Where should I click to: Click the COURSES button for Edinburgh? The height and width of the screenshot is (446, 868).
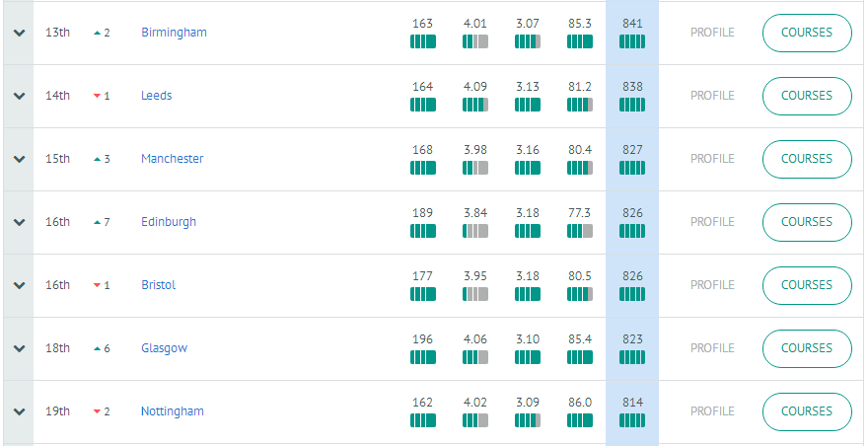pos(807,222)
